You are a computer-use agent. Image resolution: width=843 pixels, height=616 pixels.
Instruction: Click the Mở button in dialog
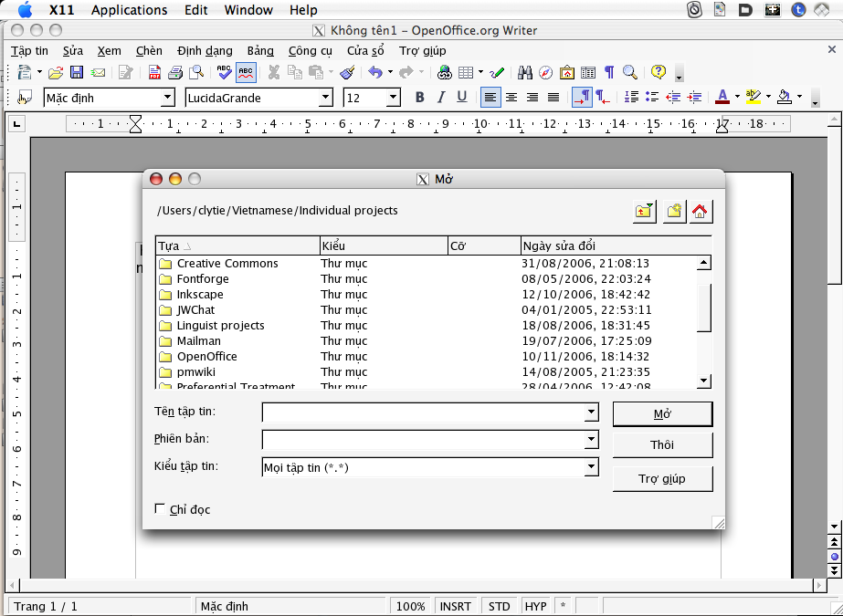pos(662,414)
